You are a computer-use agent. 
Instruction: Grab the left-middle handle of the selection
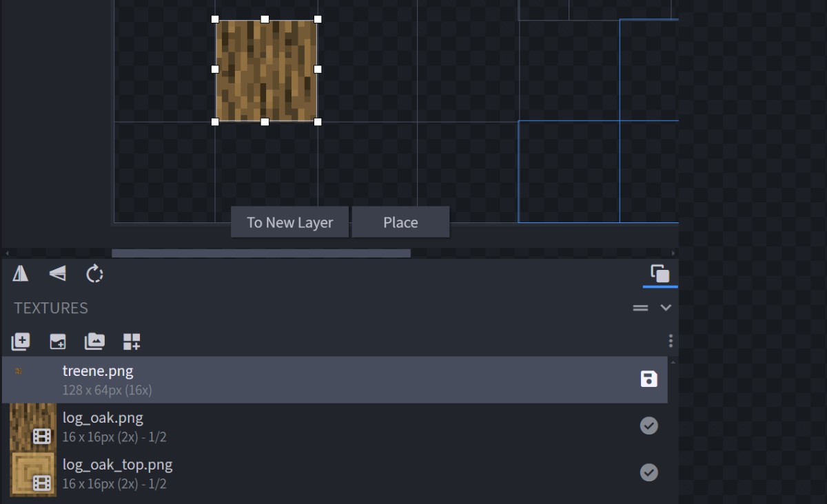[x=215, y=70]
